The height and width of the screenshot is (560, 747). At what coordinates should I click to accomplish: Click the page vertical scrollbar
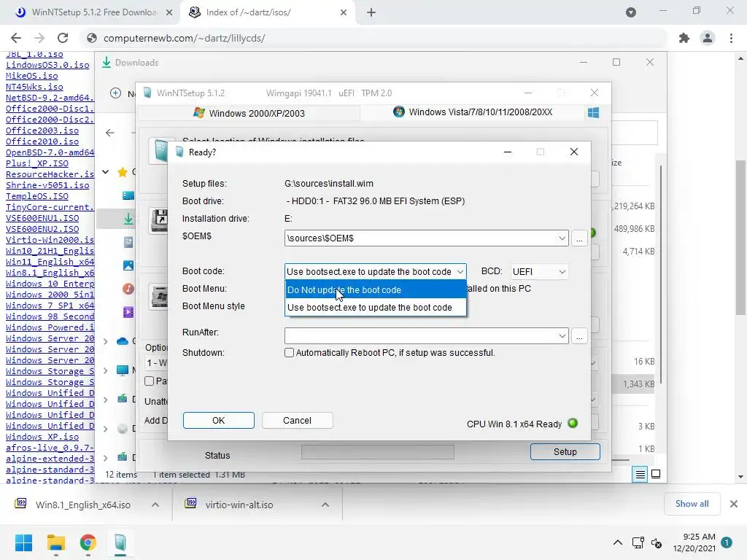click(x=741, y=238)
